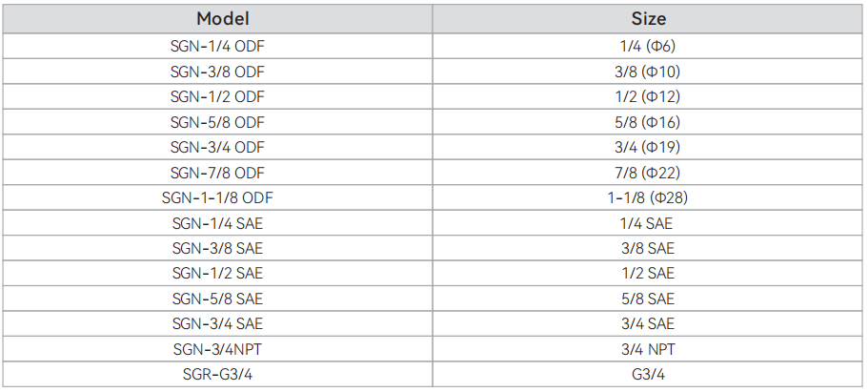868x392 pixels.
Task: Select the SGN-7/8 ODF model cell
Action: click(x=217, y=173)
